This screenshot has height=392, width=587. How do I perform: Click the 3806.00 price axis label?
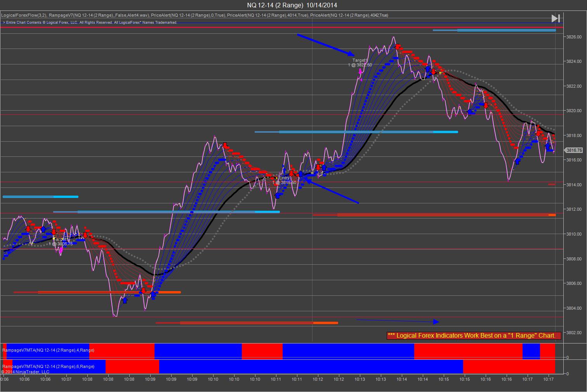[x=574, y=283]
